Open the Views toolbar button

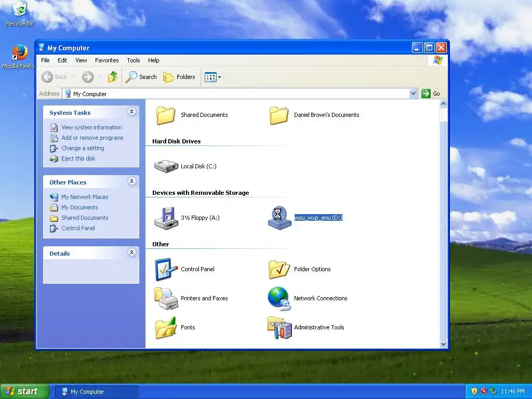[212, 77]
